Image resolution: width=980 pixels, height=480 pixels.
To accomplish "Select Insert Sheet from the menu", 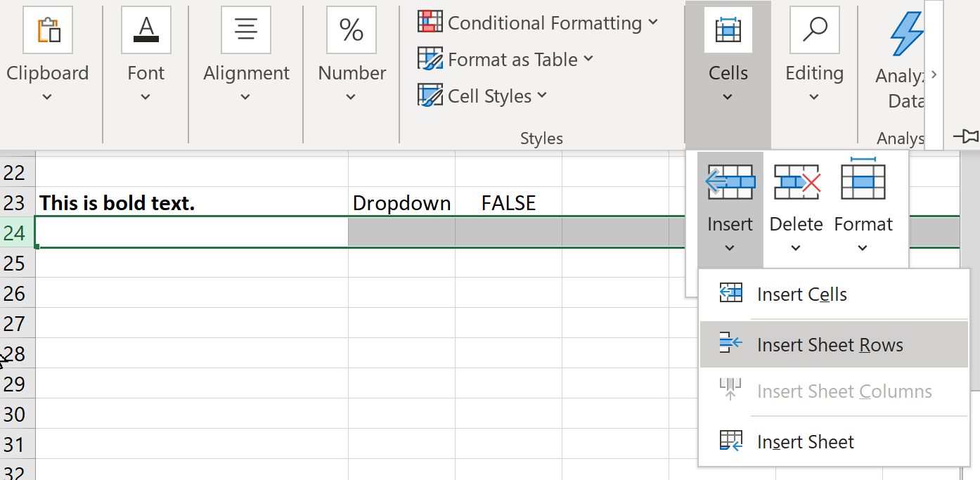I will coord(804,441).
